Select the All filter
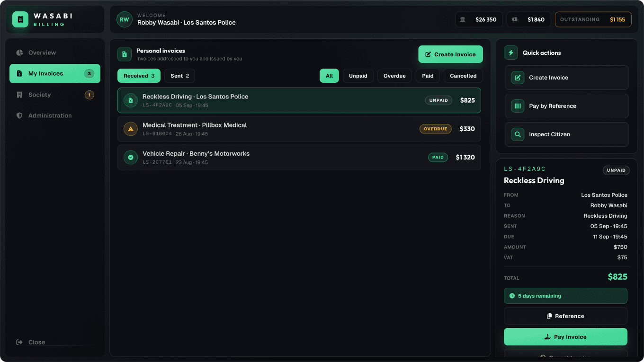The width and height of the screenshot is (644, 362). tap(329, 76)
